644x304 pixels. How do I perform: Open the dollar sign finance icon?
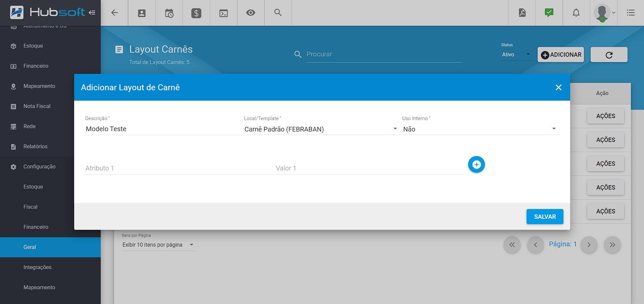[x=196, y=13]
